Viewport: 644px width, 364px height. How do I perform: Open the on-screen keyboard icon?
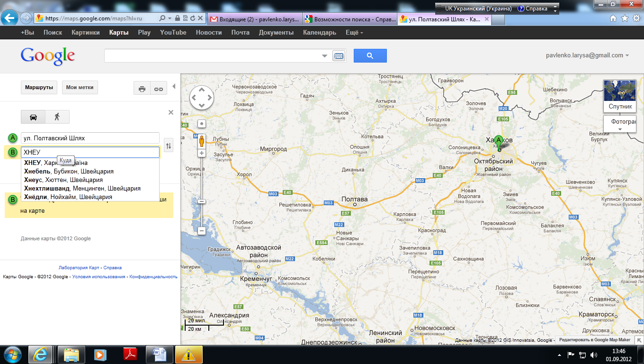[x=339, y=55]
